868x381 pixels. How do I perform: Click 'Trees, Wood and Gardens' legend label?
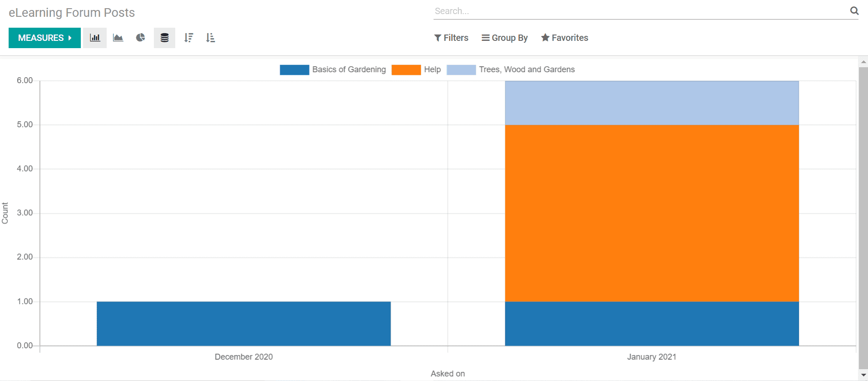click(527, 69)
